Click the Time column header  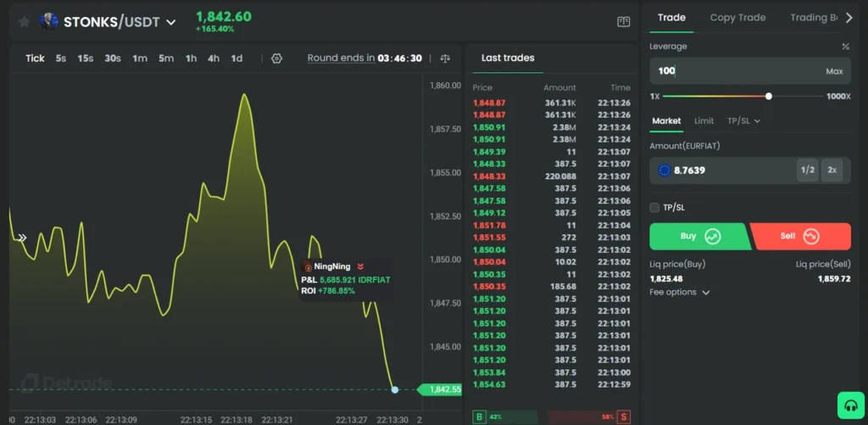pyautogui.click(x=620, y=87)
